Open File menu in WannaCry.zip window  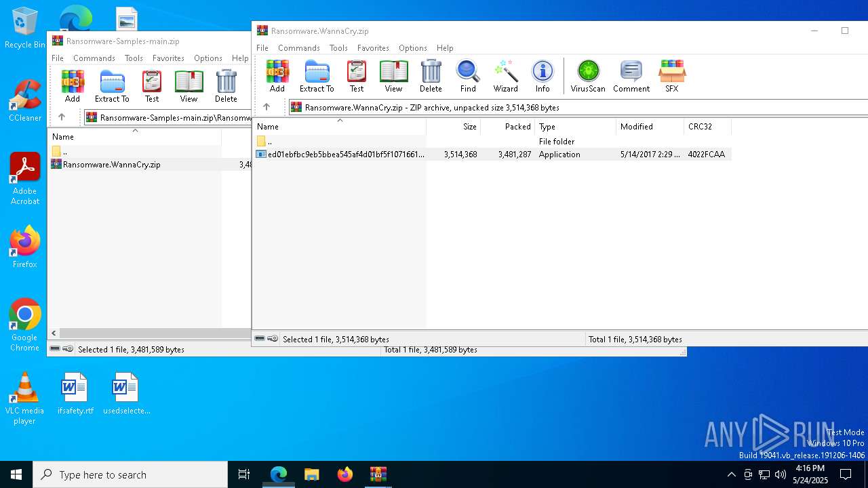(x=262, y=48)
